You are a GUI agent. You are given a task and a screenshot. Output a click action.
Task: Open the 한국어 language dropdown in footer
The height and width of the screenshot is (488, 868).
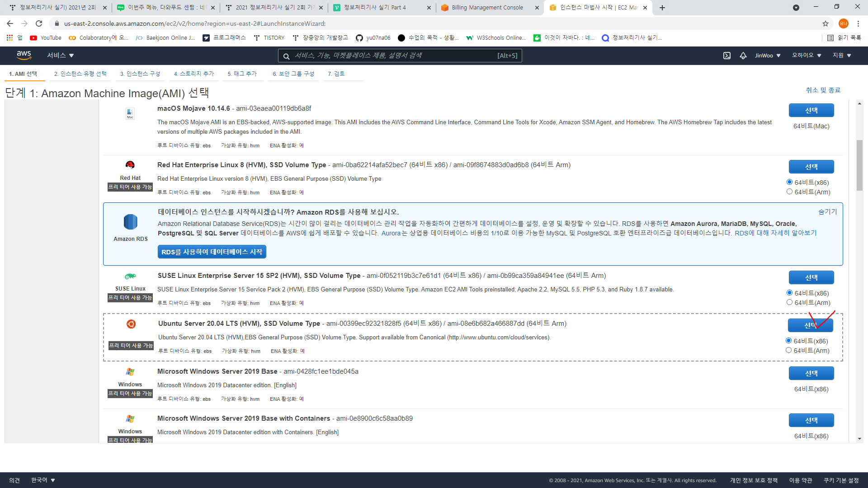(43, 480)
